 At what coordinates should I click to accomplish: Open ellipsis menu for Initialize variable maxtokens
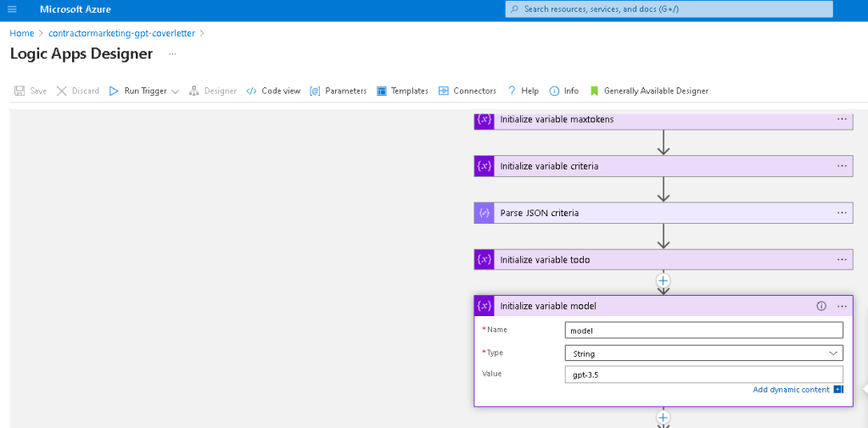842,120
